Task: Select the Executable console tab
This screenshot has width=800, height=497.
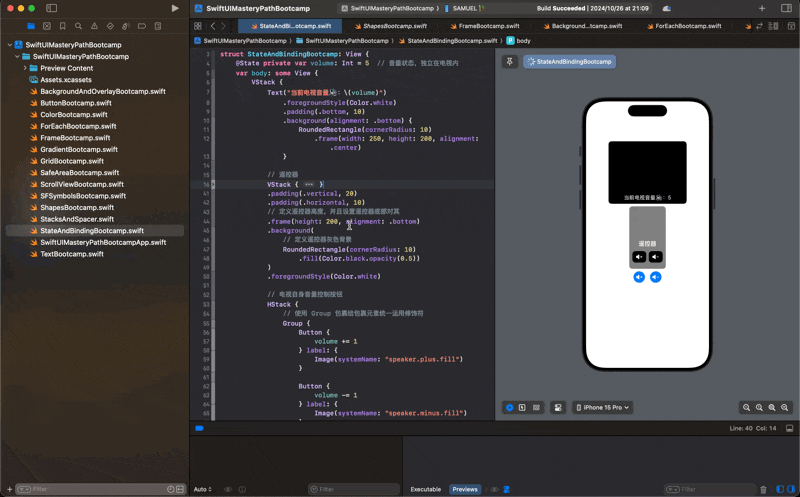Action: point(426,489)
